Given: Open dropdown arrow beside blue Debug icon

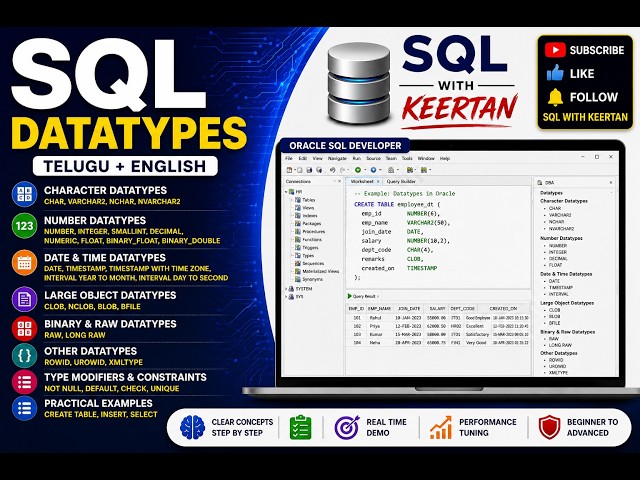Looking at the screenshot, I should click(x=380, y=170).
